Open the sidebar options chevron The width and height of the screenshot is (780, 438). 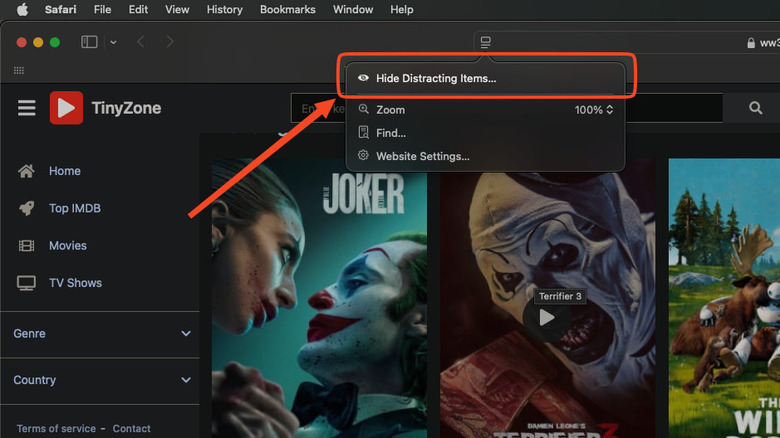pyautogui.click(x=113, y=42)
